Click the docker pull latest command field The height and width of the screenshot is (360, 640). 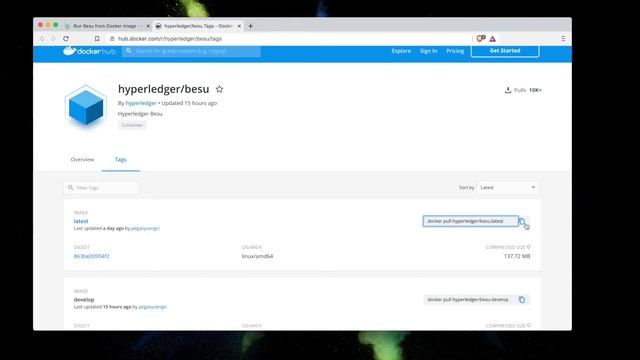(471, 221)
